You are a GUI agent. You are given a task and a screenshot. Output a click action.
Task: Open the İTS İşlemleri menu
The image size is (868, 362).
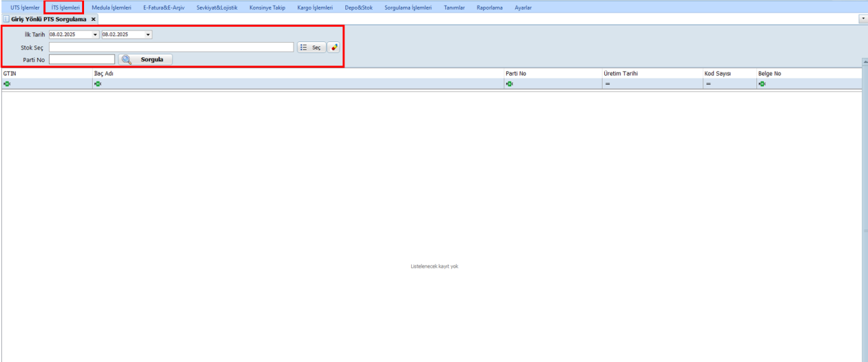click(x=65, y=8)
